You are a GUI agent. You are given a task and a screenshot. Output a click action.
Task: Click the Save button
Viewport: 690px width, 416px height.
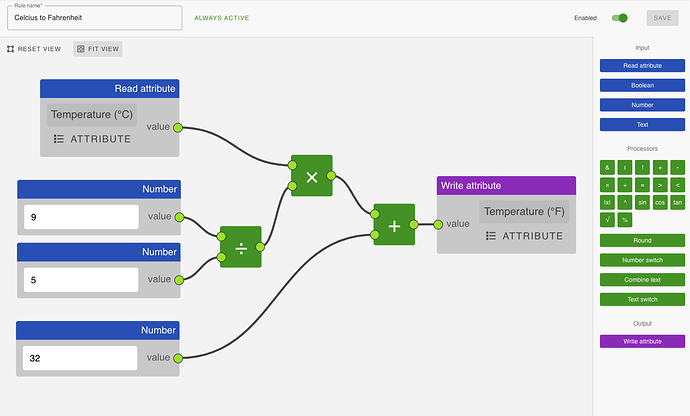(662, 18)
